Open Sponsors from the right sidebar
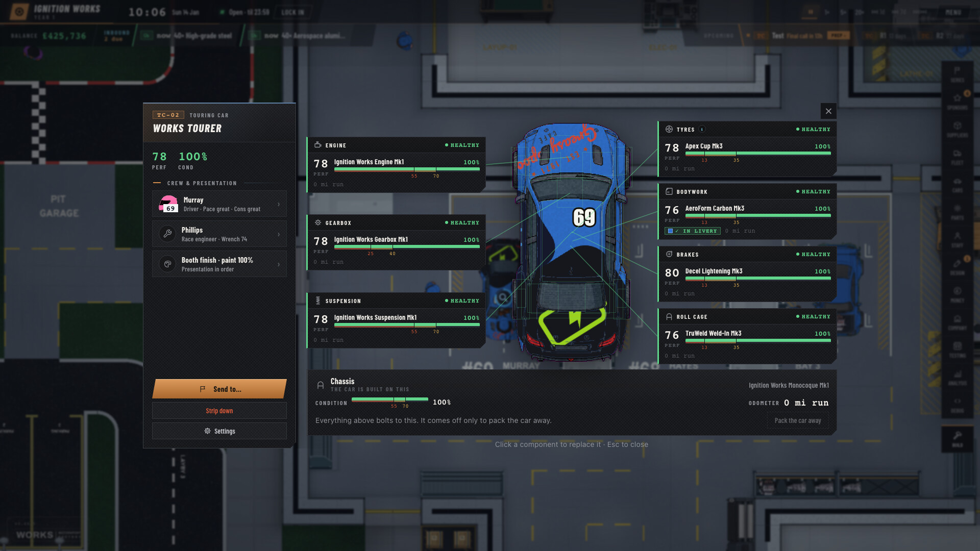The width and height of the screenshot is (980, 551). pyautogui.click(x=958, y=101)
